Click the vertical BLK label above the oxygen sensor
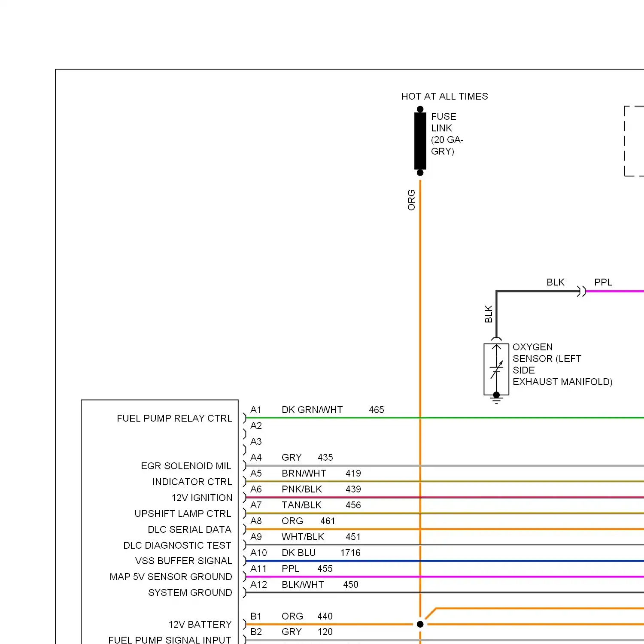644x644 pixels. click(x=489, y=314)
